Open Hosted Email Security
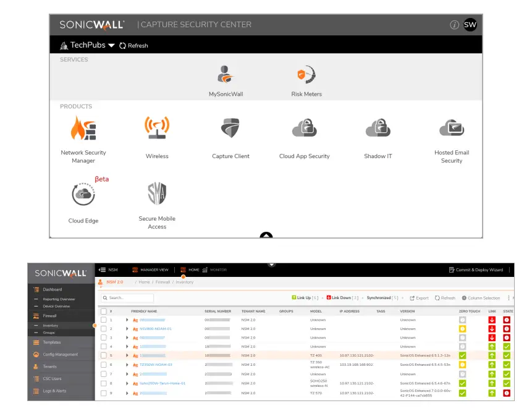 [452, 140]
